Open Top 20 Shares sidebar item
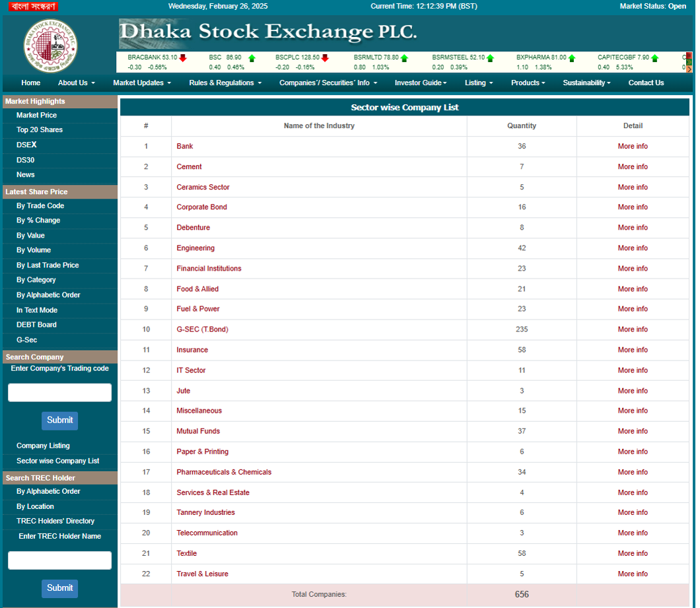700x608 pixels. [39, 130]
